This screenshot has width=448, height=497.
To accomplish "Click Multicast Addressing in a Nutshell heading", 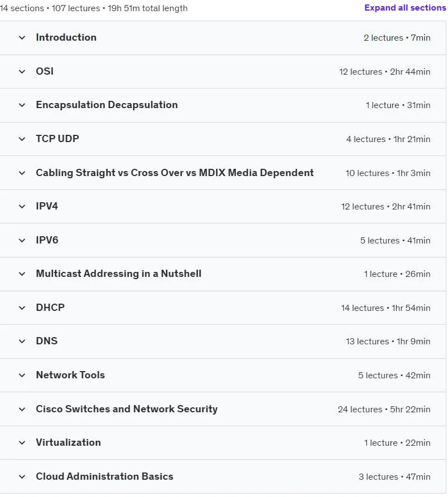I will [118, 274].
